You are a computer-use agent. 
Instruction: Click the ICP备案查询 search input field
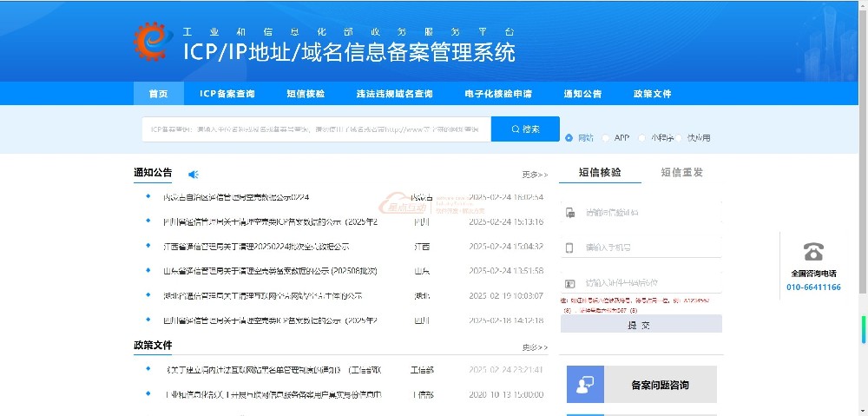[316, 129]
